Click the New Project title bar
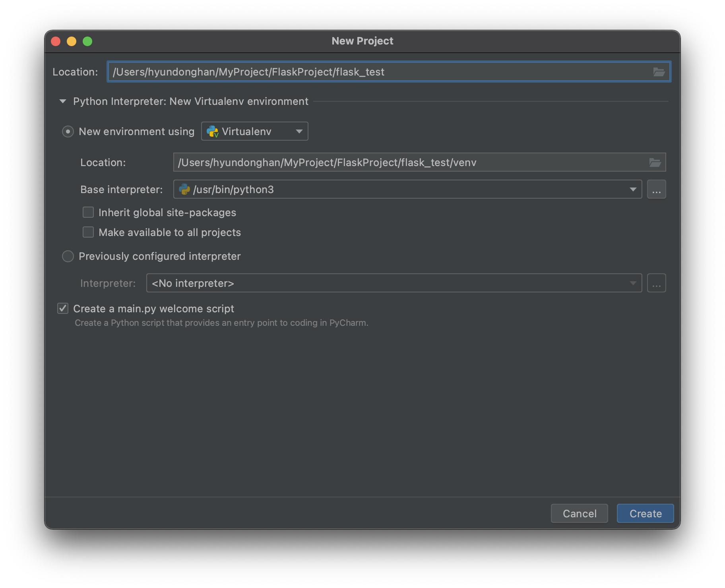 [362, 41]
